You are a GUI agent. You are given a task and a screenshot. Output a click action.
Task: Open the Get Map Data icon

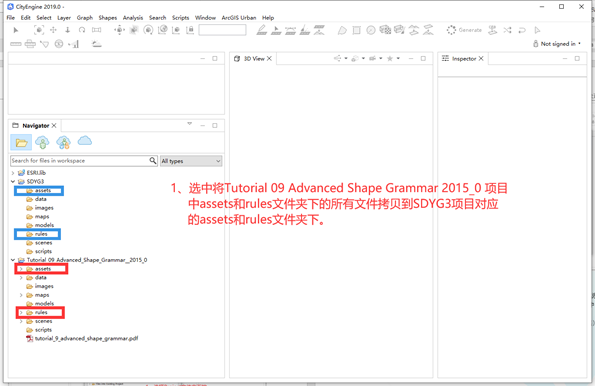point(96,44)
